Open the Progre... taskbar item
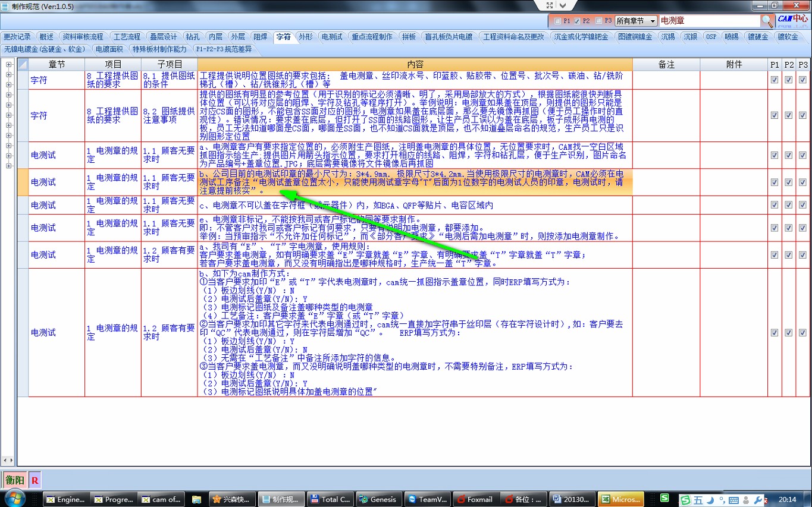Screen dimensions: 812x507 point(114,499)
